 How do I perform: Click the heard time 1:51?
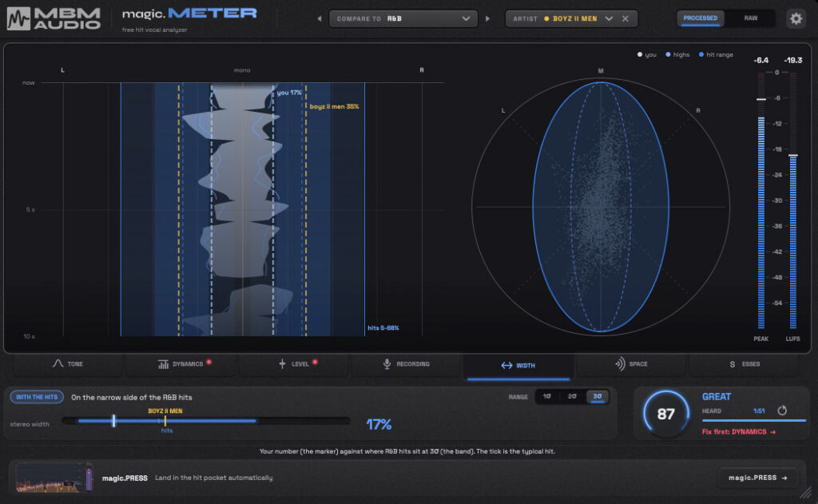point(759,411)
